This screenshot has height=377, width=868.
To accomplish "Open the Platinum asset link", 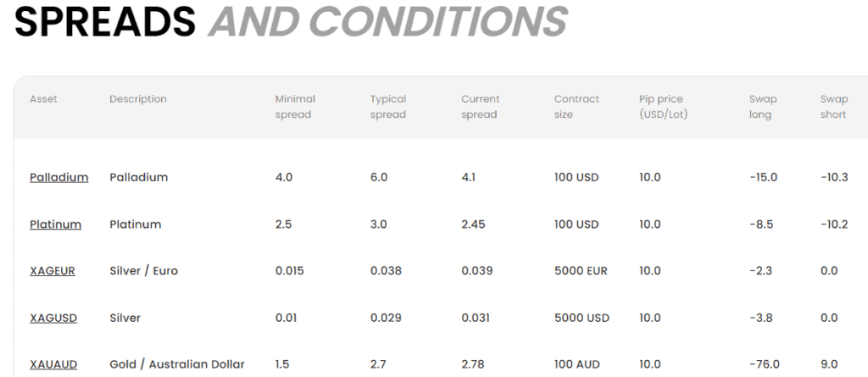I will point(55,225).
